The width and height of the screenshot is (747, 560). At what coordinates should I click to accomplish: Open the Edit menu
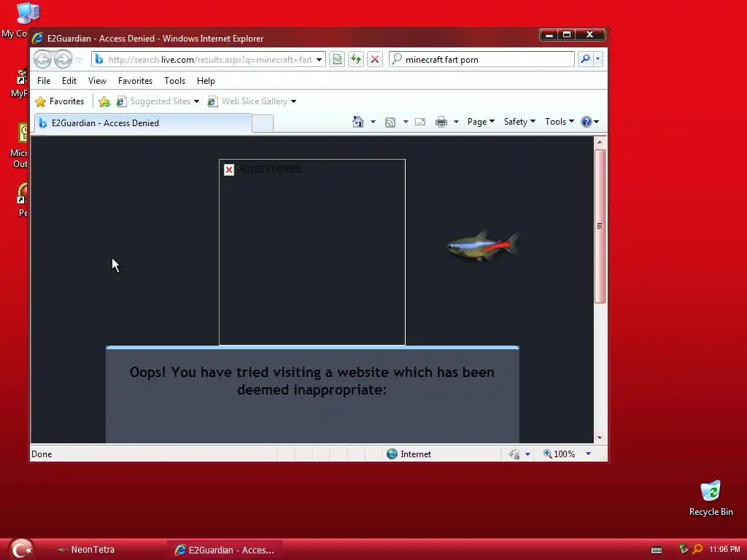coord(69,81)
